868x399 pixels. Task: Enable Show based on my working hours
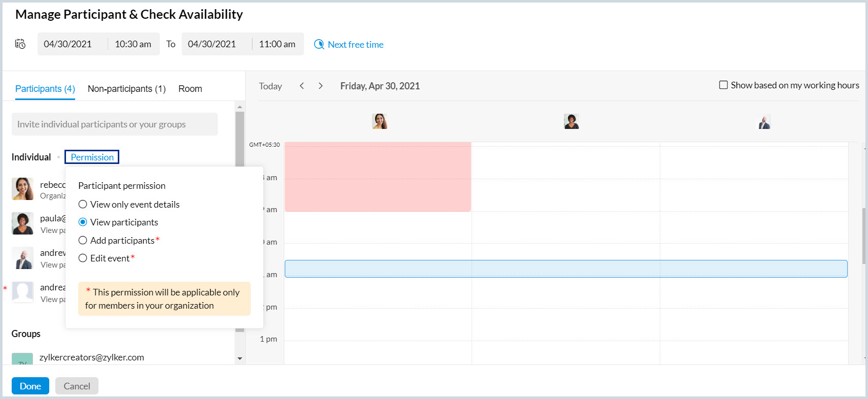723,85
